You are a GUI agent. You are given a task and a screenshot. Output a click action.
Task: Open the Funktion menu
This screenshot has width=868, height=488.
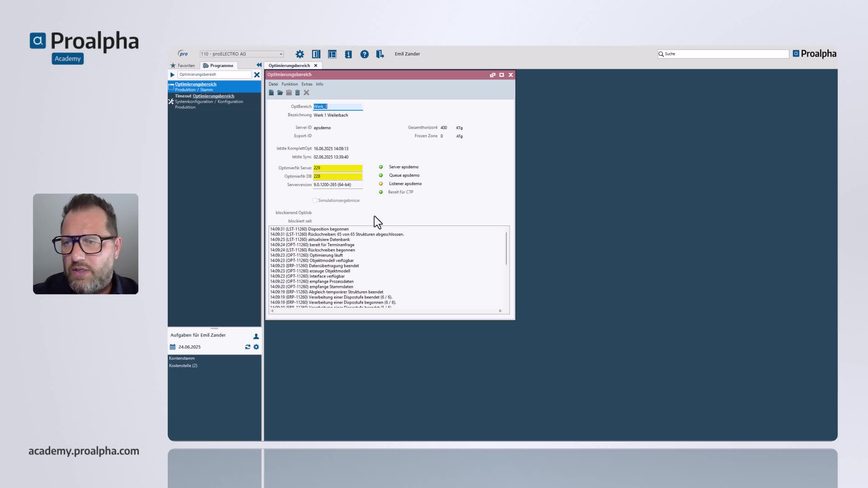click(289, 84)
